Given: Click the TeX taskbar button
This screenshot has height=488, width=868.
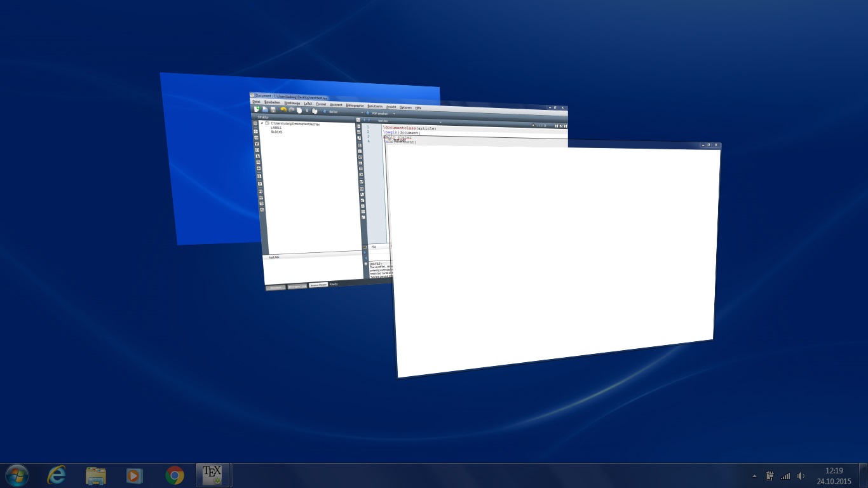Looking at the screenshot, I should point(212,475).
